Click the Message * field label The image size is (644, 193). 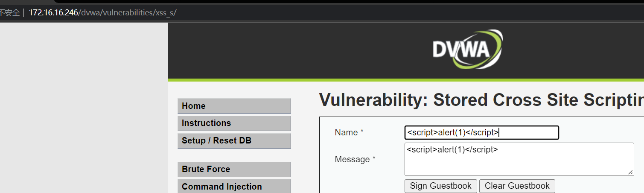coord(355,159)
